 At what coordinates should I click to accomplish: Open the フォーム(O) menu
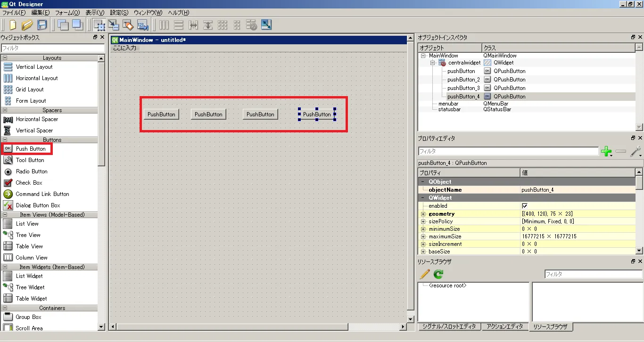tap(67, 13)
